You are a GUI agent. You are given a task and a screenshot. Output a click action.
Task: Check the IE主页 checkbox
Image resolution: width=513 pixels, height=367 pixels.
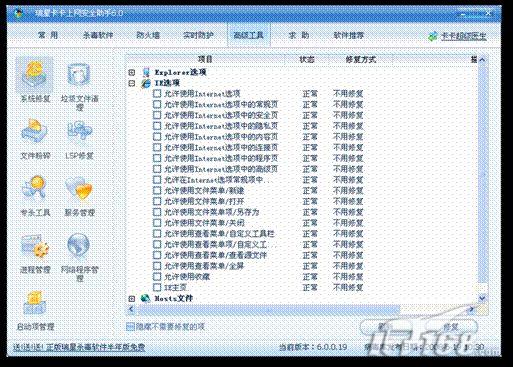pyautogui.click(x=157, y=287)
